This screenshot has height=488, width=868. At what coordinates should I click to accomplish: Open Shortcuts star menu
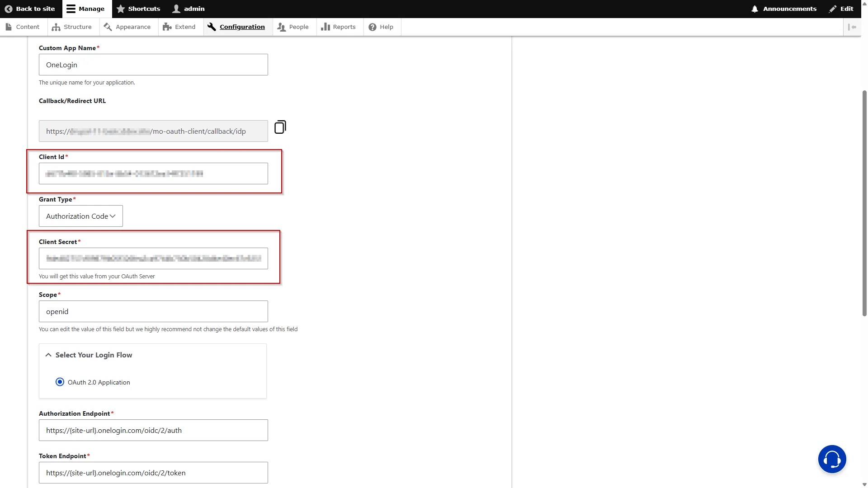click(138, 9)
